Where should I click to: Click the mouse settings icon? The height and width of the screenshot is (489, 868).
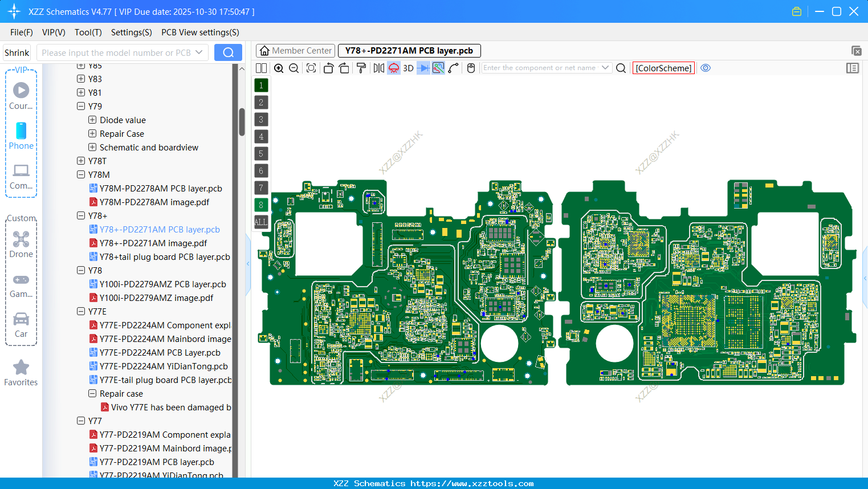[x=471, y=68]
